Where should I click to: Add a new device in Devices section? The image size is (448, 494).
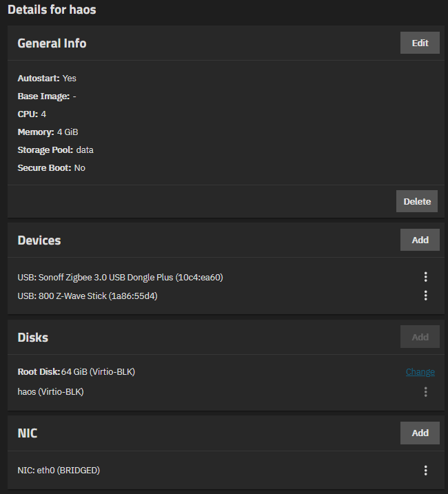[x=420, y=240]
